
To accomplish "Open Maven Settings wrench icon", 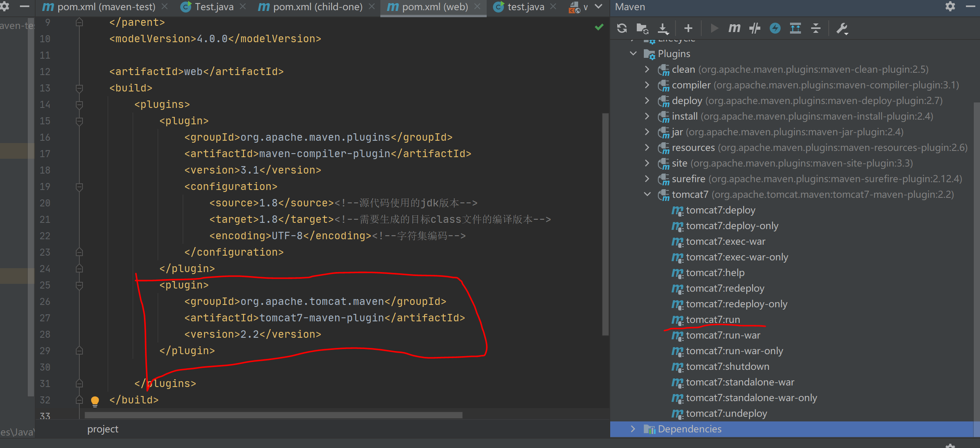I will click(x=842, y=28).
